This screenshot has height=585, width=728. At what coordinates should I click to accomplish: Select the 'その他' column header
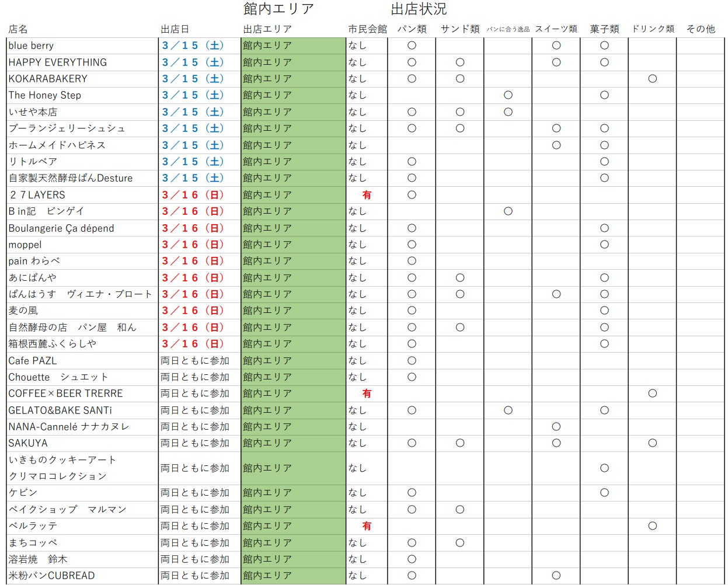coord(701,29)
